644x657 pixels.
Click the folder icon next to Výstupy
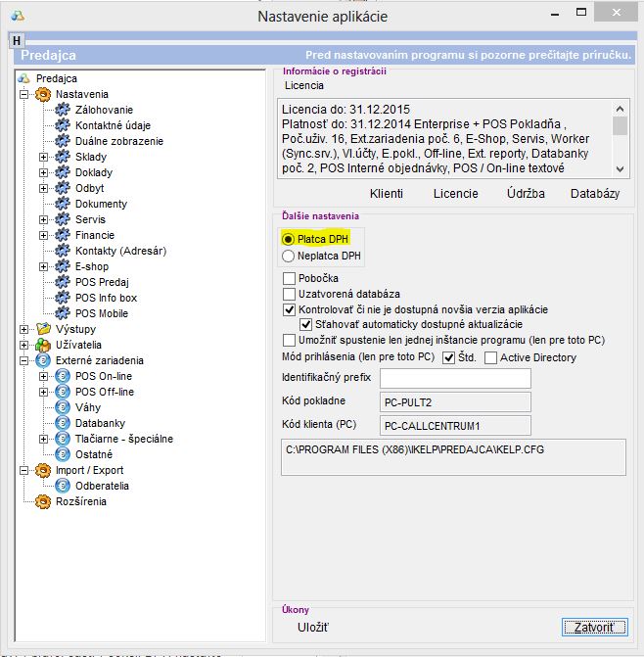(x=42, y=329)
